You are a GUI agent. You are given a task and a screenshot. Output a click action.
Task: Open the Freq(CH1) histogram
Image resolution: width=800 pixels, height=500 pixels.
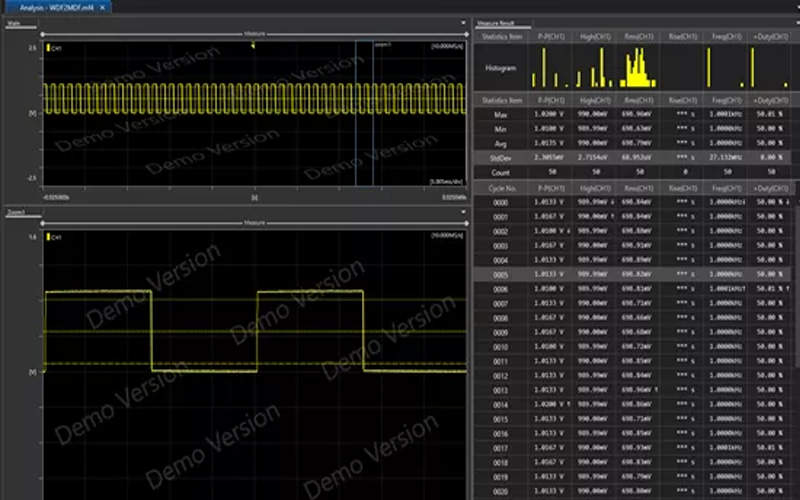726,67
